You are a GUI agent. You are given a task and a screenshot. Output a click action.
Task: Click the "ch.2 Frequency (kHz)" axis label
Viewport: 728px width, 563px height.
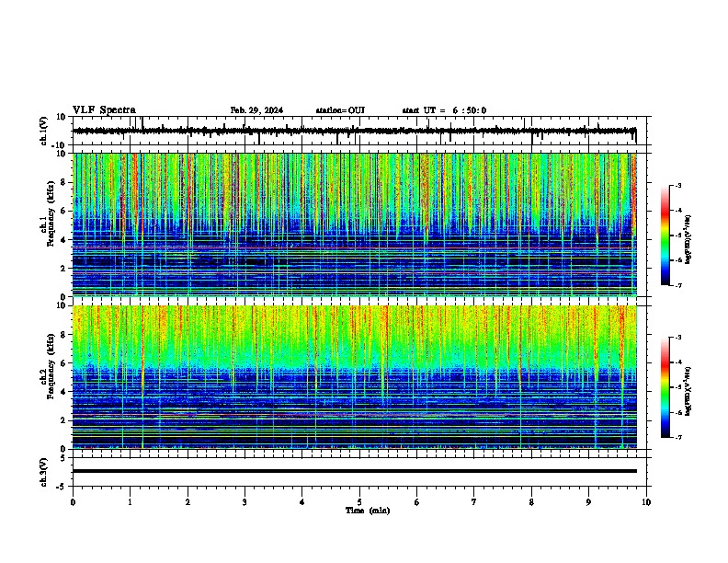coord(47,365)
